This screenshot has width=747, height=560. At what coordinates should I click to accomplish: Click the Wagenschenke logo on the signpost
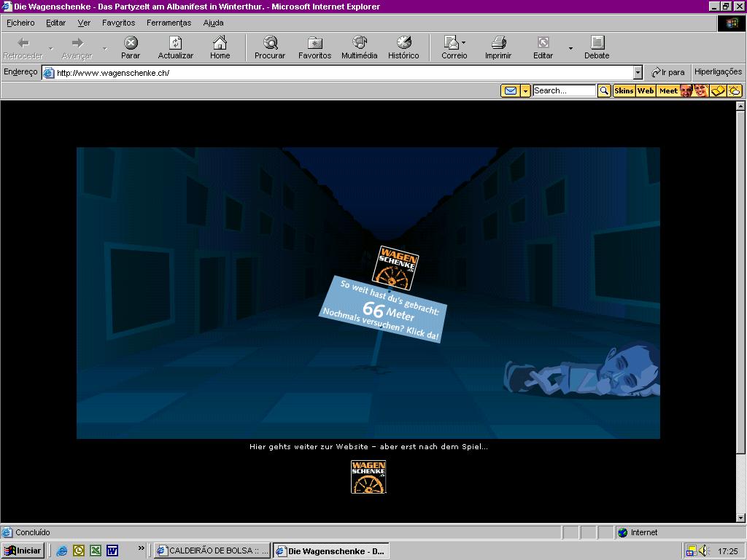point(395,268)
